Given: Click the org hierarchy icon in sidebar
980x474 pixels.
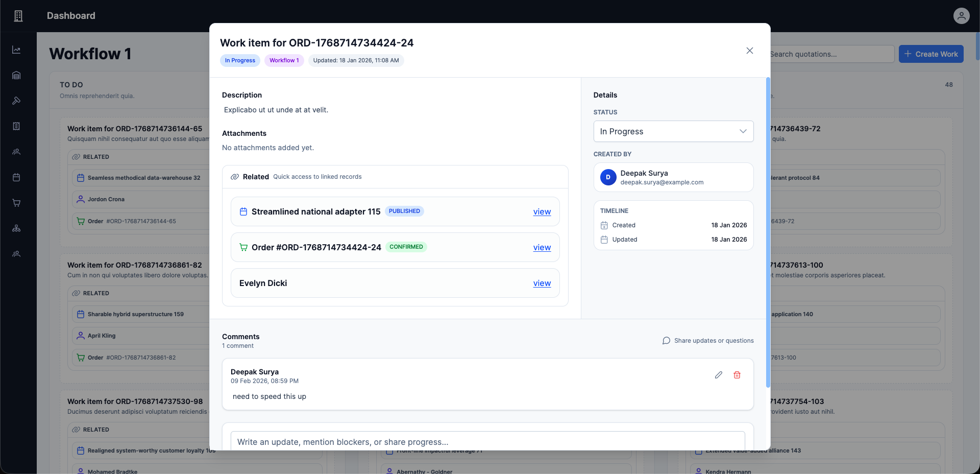Looking at the screenshot, I should 16,228.
